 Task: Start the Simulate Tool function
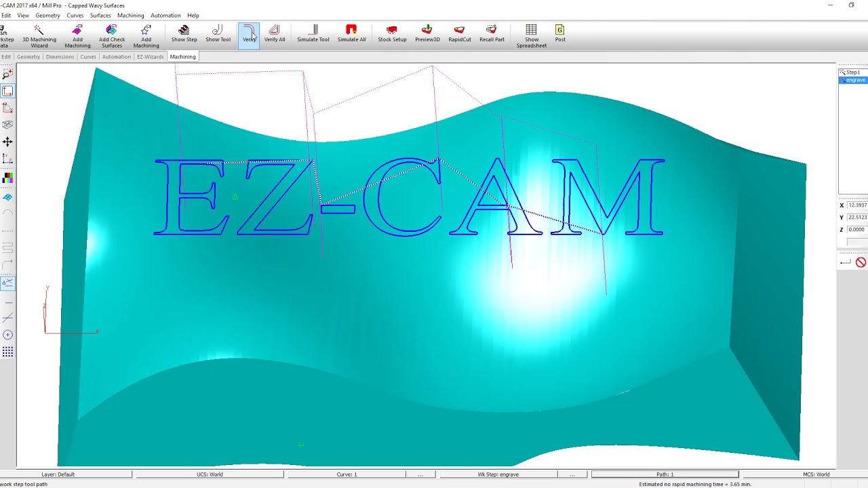[313, 34]
